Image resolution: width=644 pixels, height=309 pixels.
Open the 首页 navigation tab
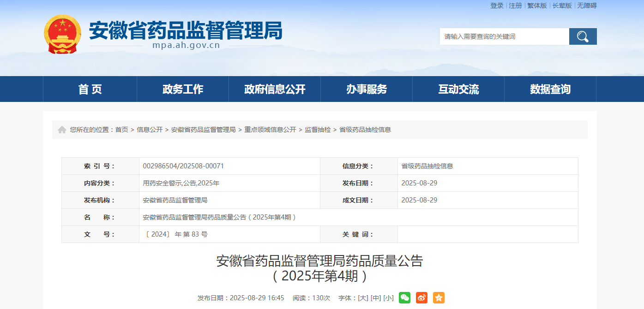pos(90,89)
